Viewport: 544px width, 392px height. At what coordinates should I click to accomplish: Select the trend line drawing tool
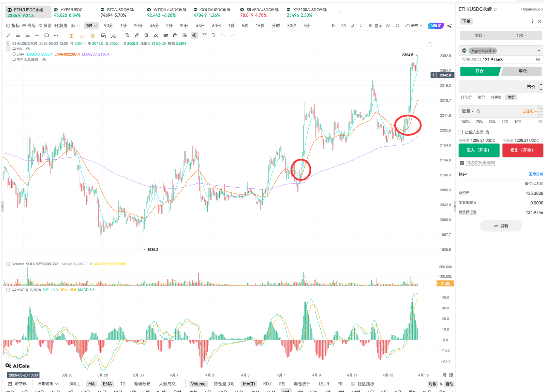[x=8, y=35]
